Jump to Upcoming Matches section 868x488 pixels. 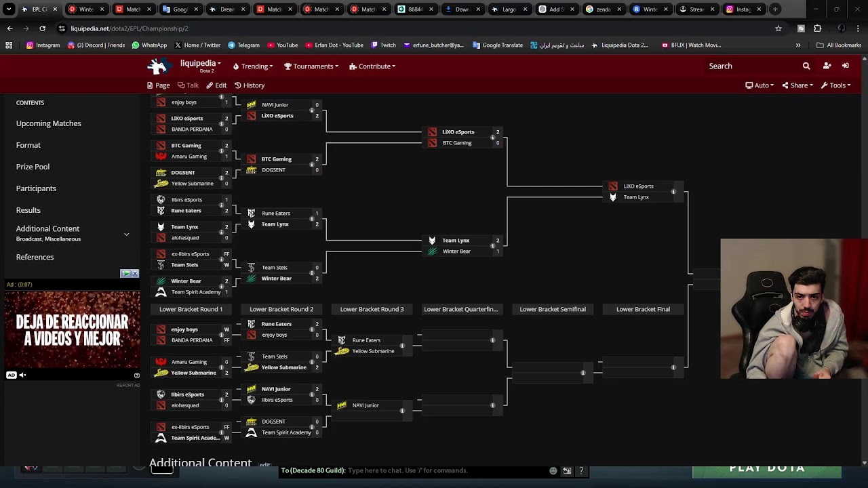[48, 123]
